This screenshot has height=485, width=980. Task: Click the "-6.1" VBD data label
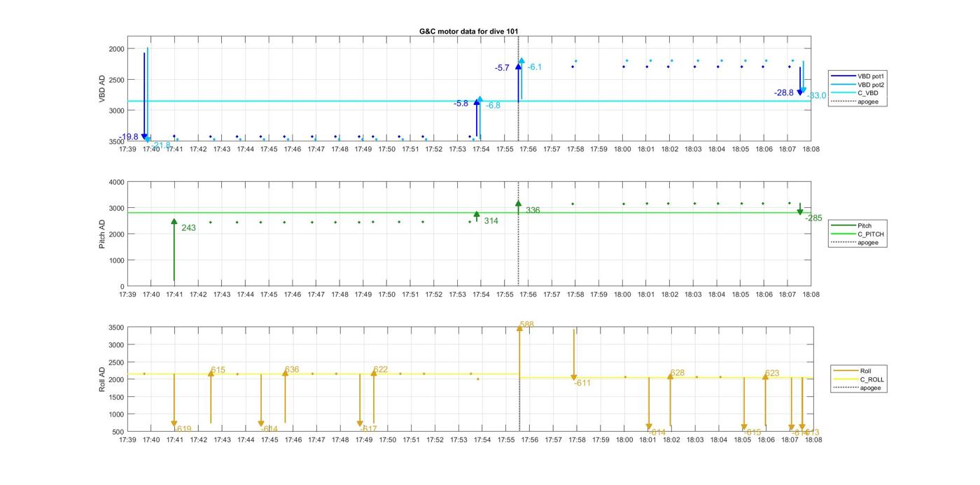pos(535,67)
